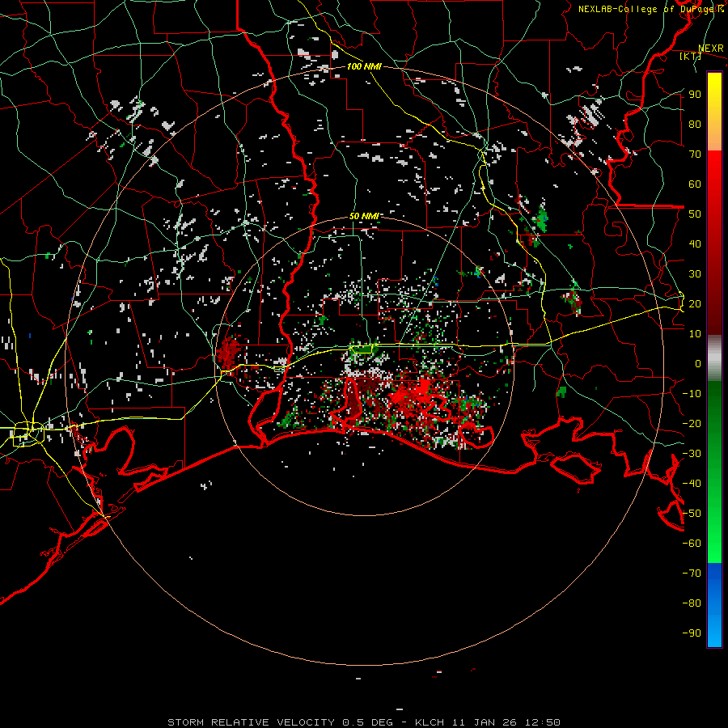Click the "50" value on the color scale

[695, 214]
